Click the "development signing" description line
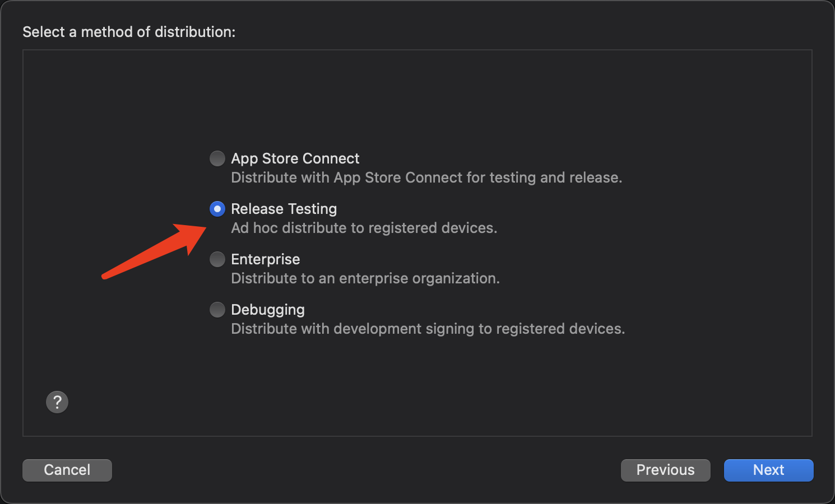Image resolution: width=835 pixels, height=504 pixels. click(x=428, y=329)
